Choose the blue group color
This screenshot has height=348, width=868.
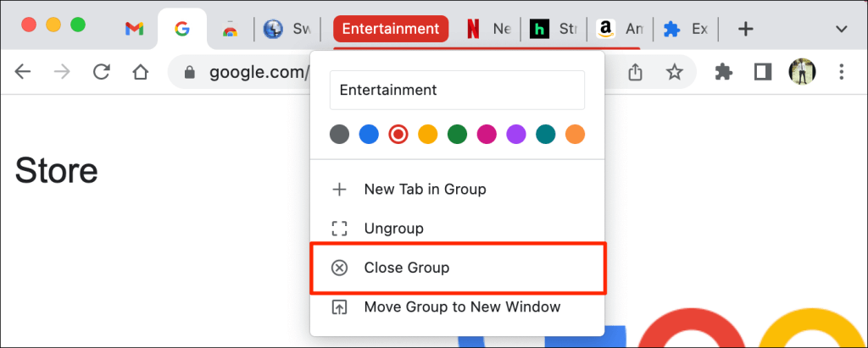368,135
